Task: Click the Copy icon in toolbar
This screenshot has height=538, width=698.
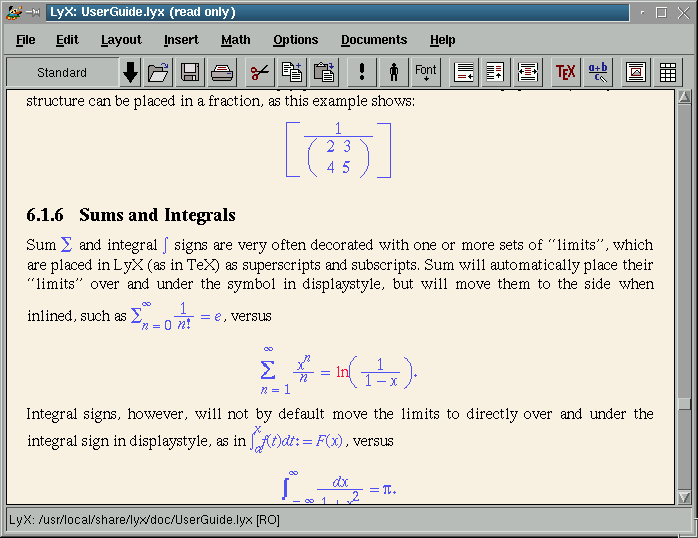Action: coord(292,72)
